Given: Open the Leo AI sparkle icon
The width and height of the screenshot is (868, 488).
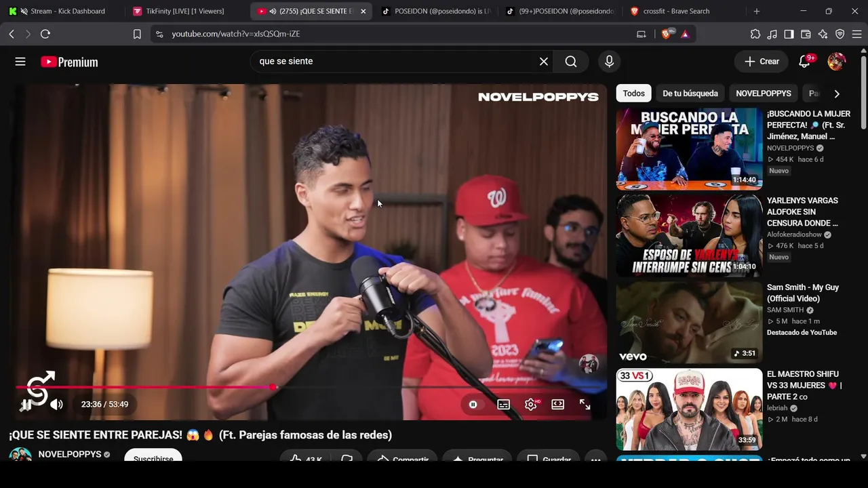Looking at the screenshot, I should click(x=823, y=34).
